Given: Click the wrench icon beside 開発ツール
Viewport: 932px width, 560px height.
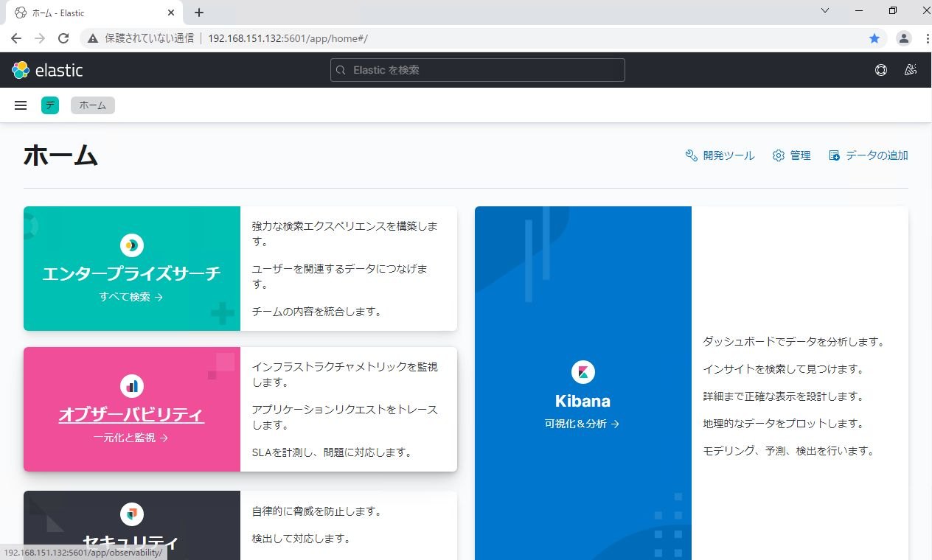Looking at the screenshot, I should (x=691, y=155).
